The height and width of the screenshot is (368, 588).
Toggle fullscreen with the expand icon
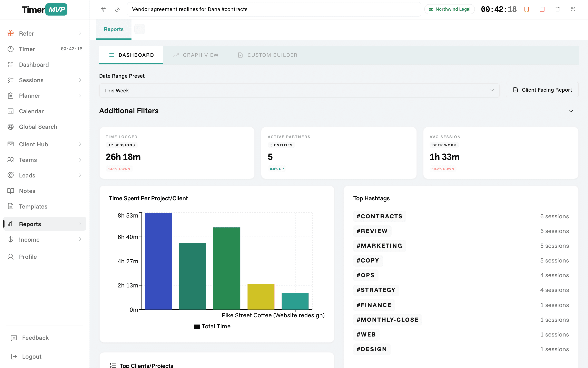573,9
